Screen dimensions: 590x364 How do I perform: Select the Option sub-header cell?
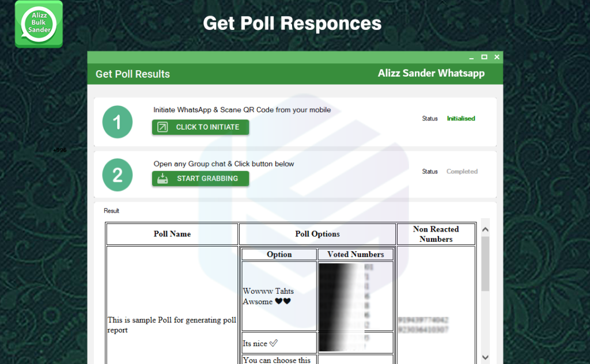point(279,255)
